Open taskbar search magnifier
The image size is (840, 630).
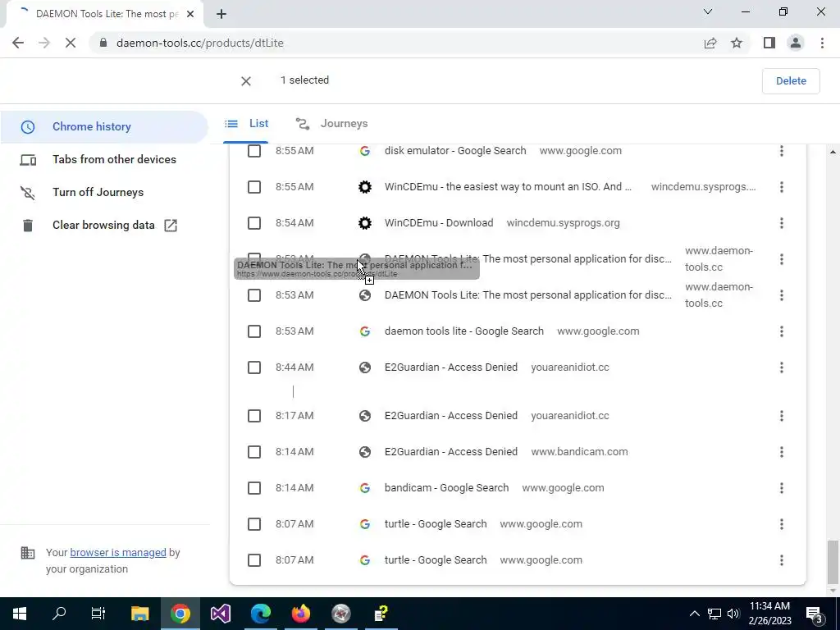pyautogui.click(x=59, y=614)
